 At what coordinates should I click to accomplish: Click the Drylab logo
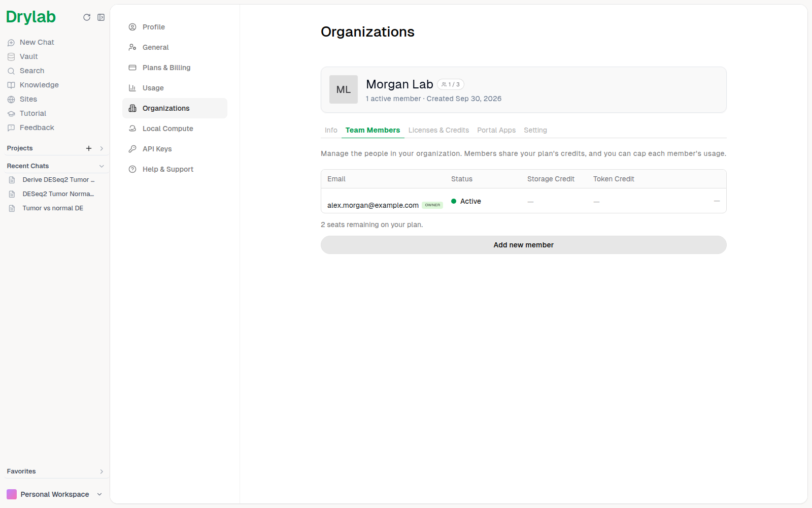point(31,17)
